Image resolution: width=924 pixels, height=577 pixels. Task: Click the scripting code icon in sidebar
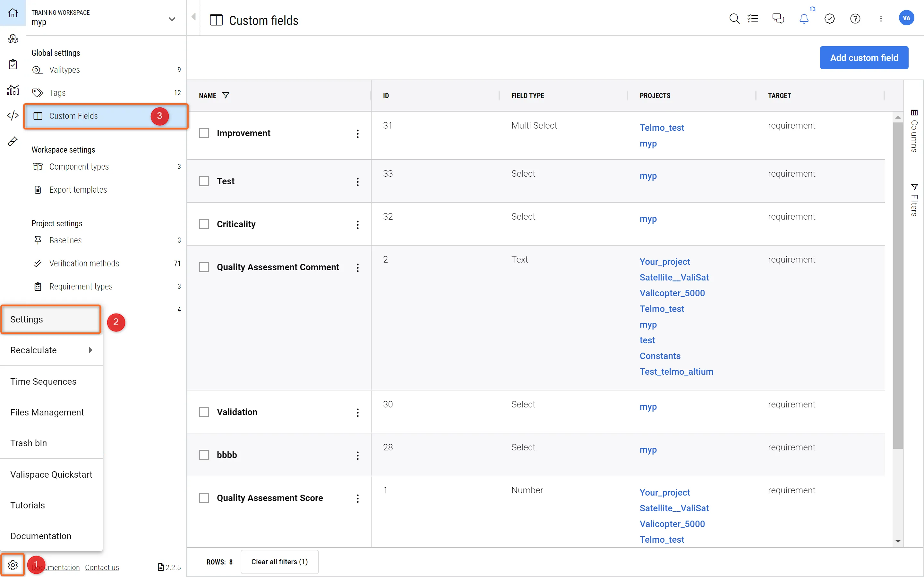(x=13, y=115)
